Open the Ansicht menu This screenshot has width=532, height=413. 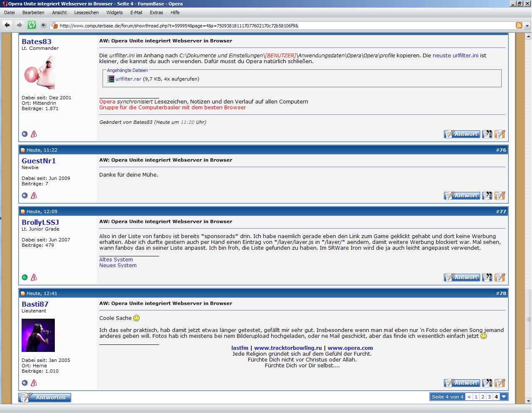point(59,12)
